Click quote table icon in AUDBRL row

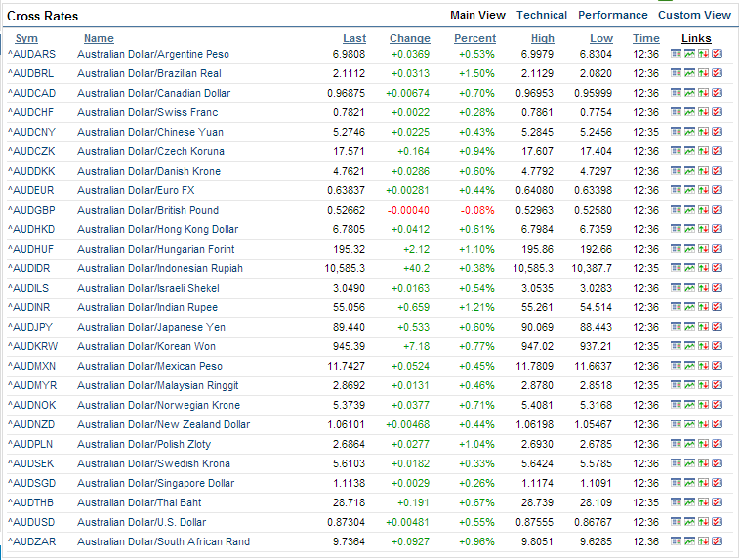pyautogui.click(x=677, y=73)
